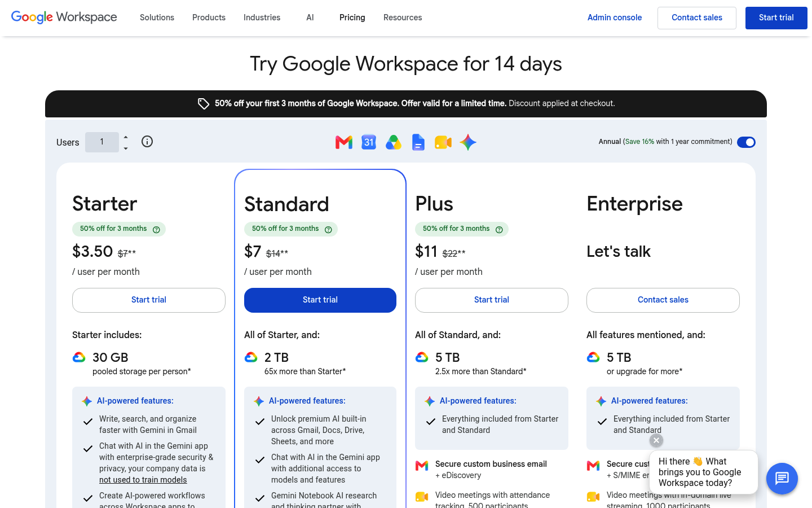The width and height of the screenshot is (812, 508).
Task: Click Starter's 50% off help icon
Action: pyautogui.click(x=156, y=229)
